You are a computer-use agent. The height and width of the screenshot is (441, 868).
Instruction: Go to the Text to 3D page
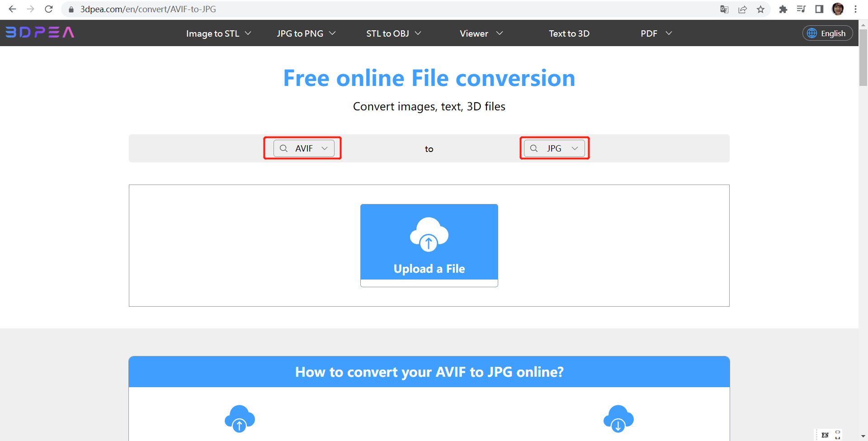(569, 33)
